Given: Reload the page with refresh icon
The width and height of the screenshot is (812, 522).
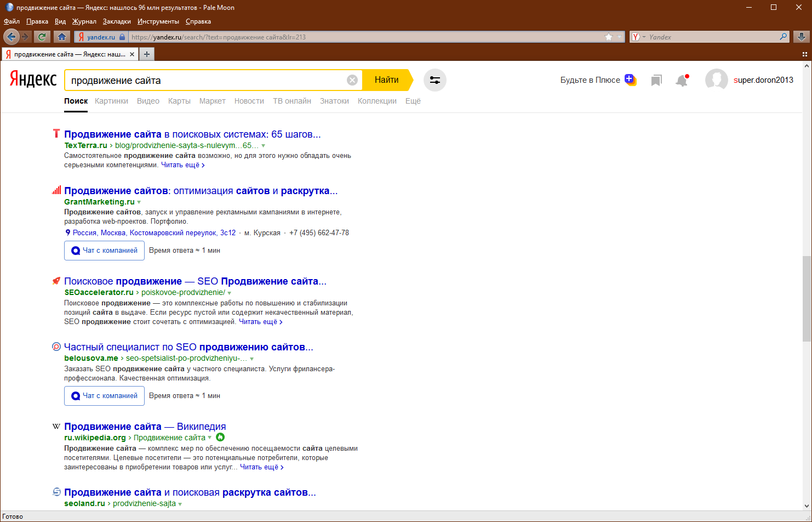Looking at the screenshot, I should pos(42,37).
